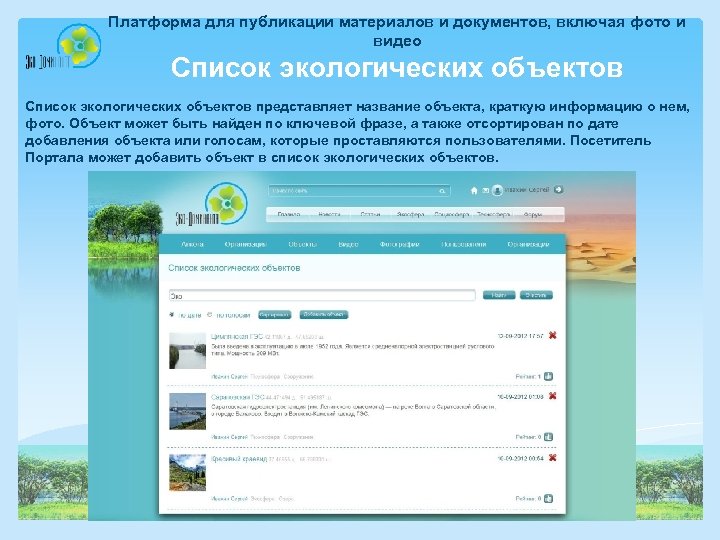Upvote Саратовская ГЭС with thumbs-up icon
The image size is (720, 540).
coord(548,437)
